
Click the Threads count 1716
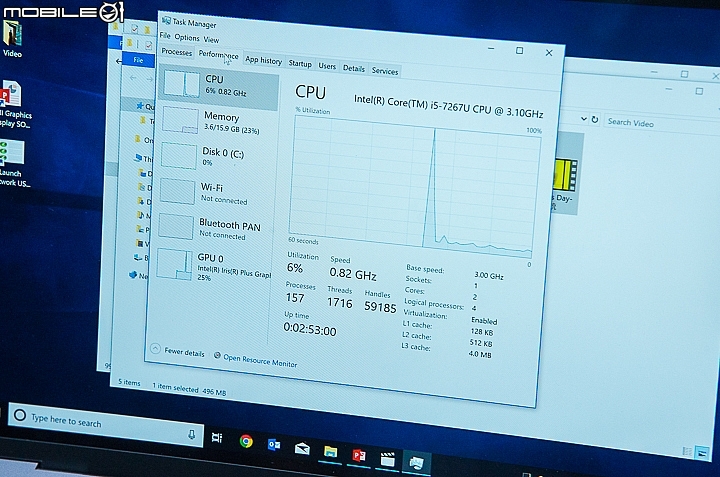(x=339, y=303)
